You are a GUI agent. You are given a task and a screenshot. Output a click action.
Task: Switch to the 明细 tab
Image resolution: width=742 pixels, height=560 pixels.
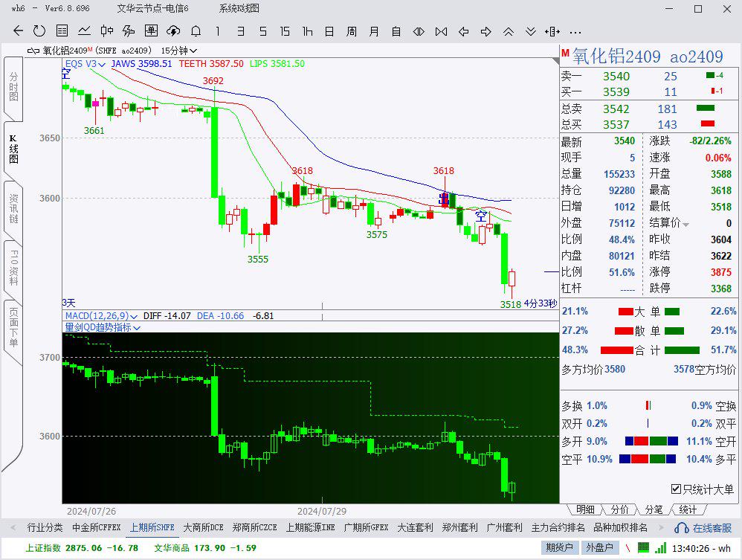point(585,509)
